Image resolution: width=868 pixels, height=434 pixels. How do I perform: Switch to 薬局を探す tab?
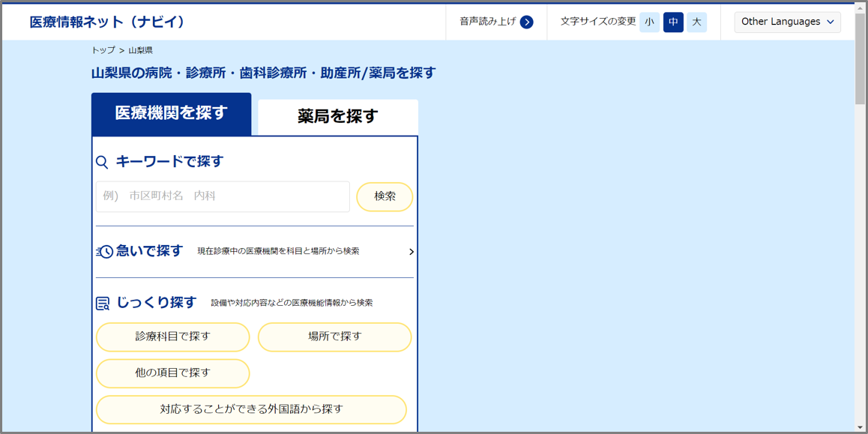click(x=337, y=117)
